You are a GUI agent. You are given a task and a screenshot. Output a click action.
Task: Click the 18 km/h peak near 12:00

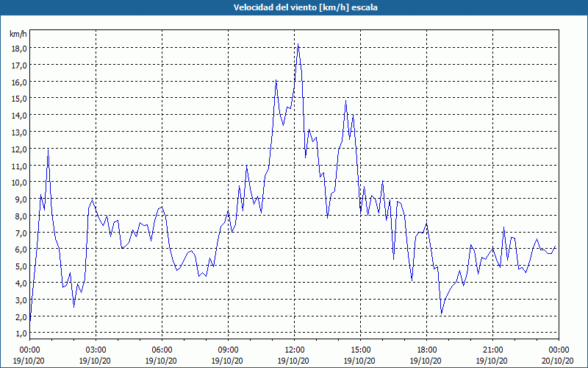click(x=298, y=45)
